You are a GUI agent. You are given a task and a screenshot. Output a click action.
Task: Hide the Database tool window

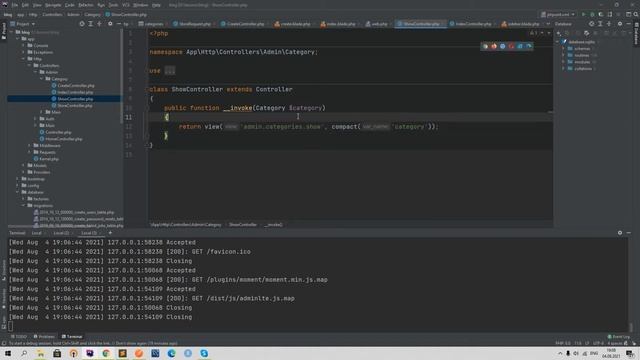629,24
